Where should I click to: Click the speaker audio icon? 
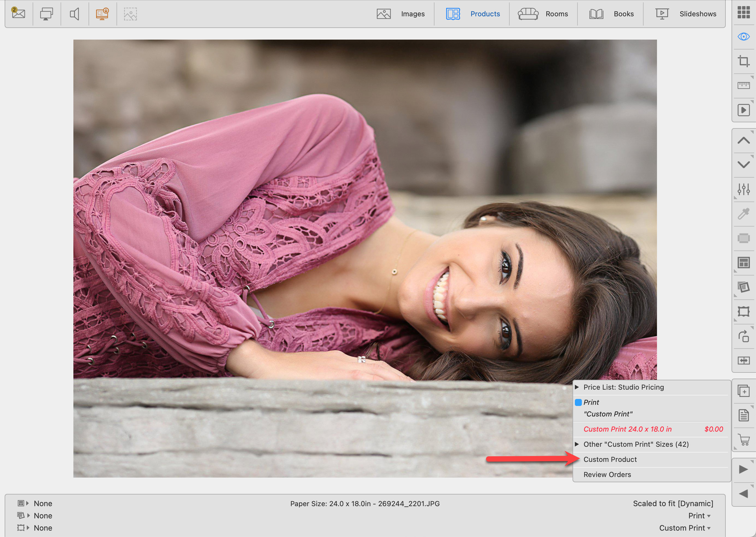point(74,14)
